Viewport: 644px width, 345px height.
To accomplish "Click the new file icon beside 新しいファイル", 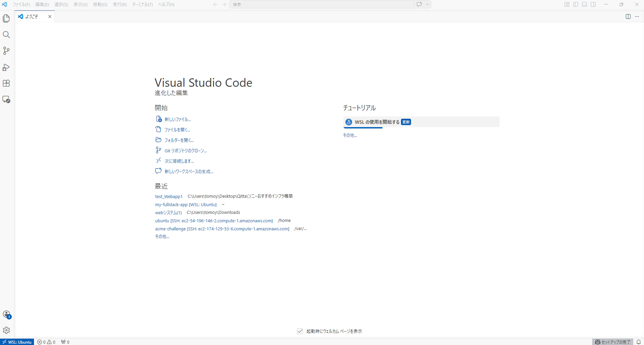I will 159,119.
